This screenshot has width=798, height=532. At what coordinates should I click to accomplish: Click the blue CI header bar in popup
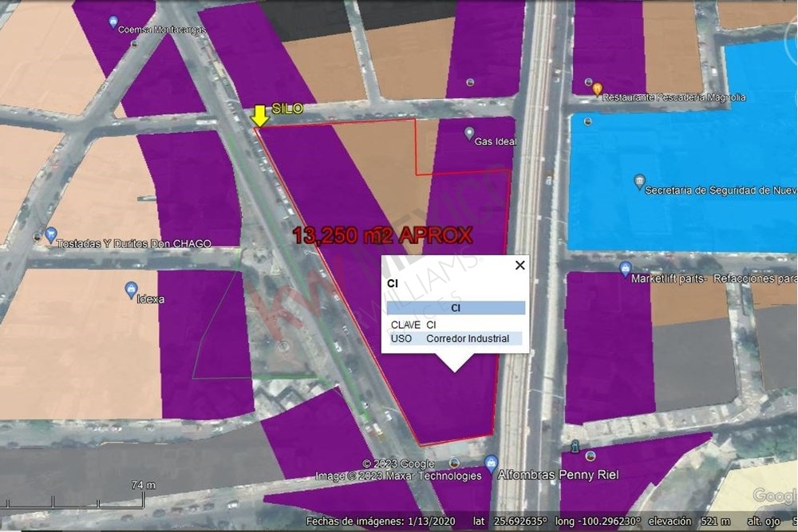[456, 308]
